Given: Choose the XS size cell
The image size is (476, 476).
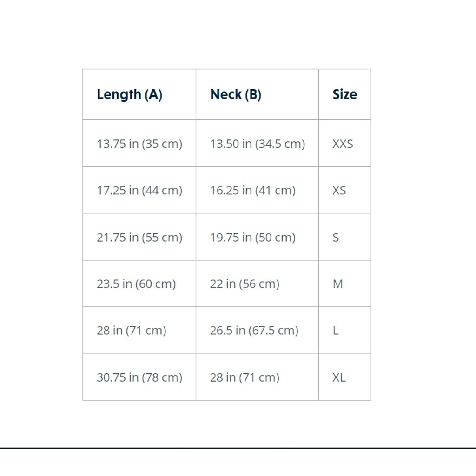Looking at the screenshot, I should [x=339, y=190].
